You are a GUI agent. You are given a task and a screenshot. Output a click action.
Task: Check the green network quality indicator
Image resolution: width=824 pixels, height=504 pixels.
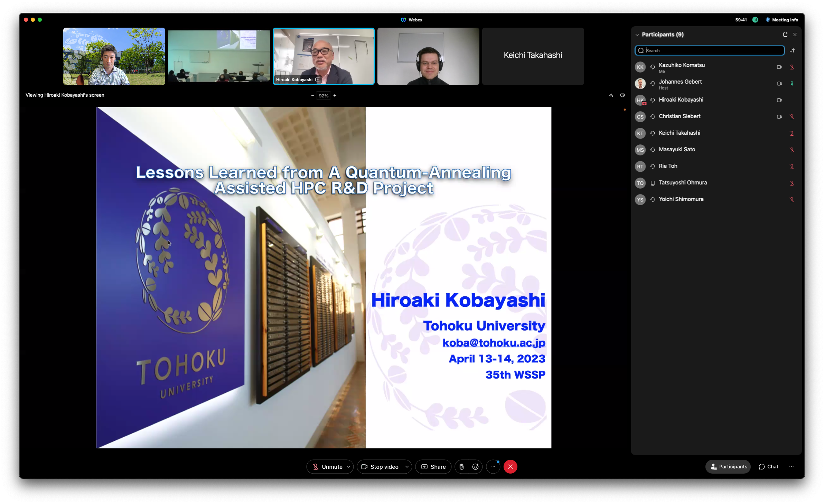(x=755, y=20)
